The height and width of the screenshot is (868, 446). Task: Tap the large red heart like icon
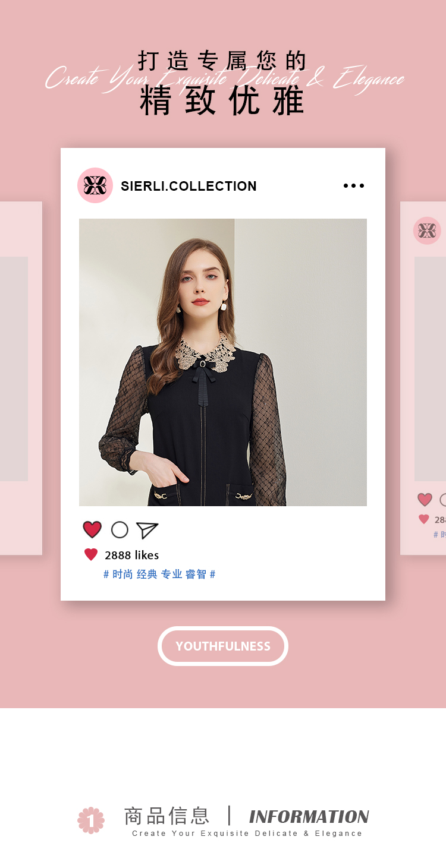point(92,529)
